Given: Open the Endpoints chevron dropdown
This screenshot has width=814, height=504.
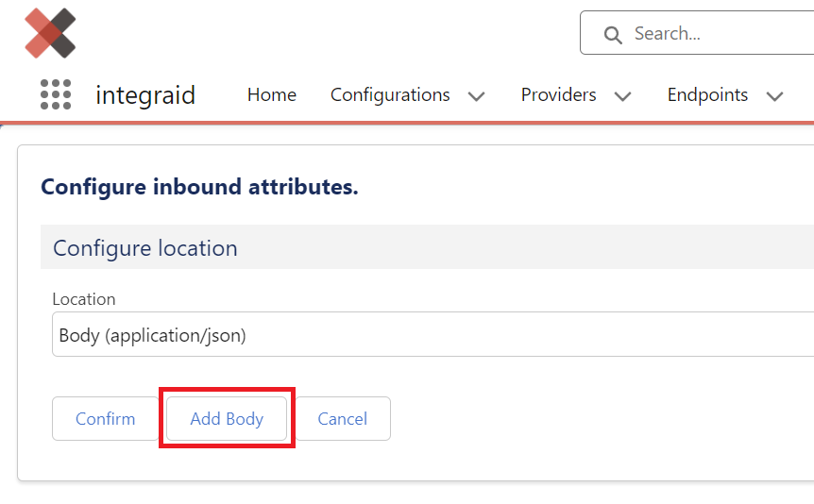Looking at the screenshot, I should click(x=774, y=96).
